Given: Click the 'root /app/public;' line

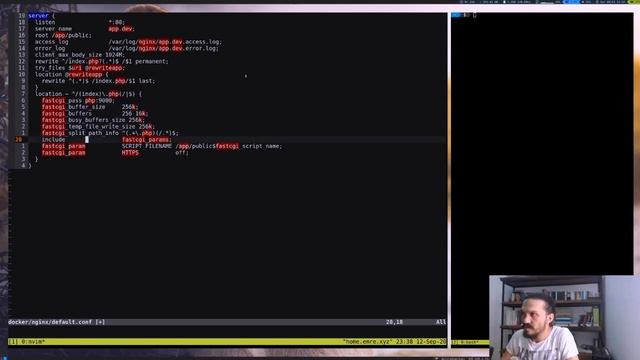Looking at the screenshot, I should [x=63, y=35].
